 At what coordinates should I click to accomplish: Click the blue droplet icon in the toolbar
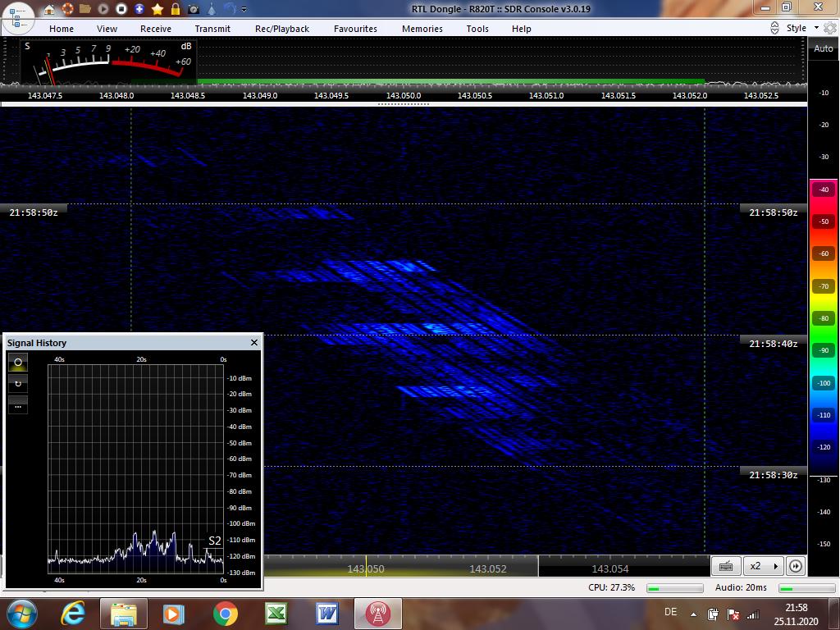point(212,8)
